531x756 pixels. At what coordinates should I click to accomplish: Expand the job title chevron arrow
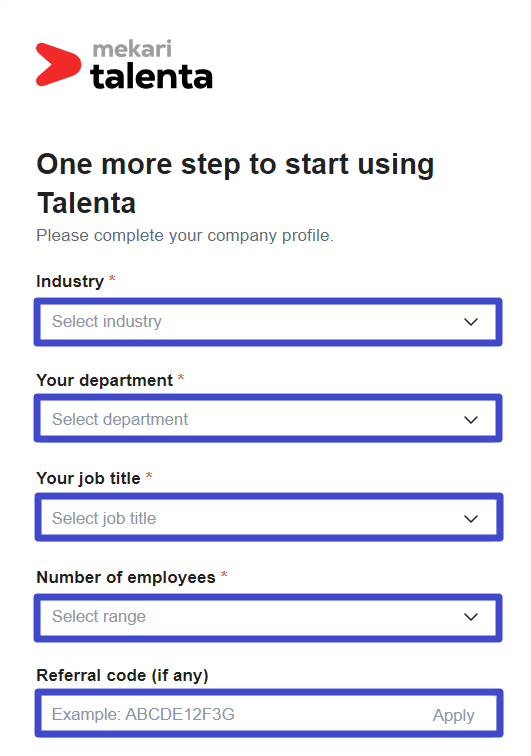(x=471, y=519)
